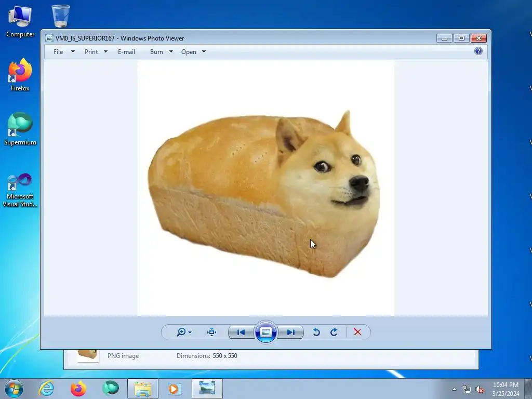Click the displayed doge bread image
This screenshot has width=532, height=399.
tap(265, 188)
